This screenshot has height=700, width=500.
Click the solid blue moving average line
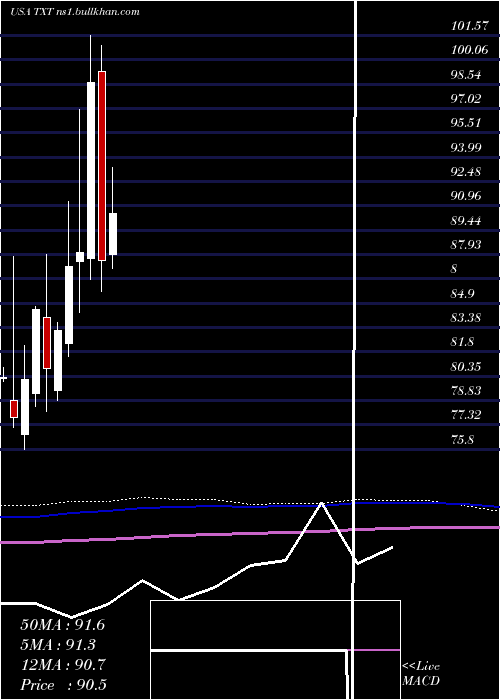(x=250, y=506)
